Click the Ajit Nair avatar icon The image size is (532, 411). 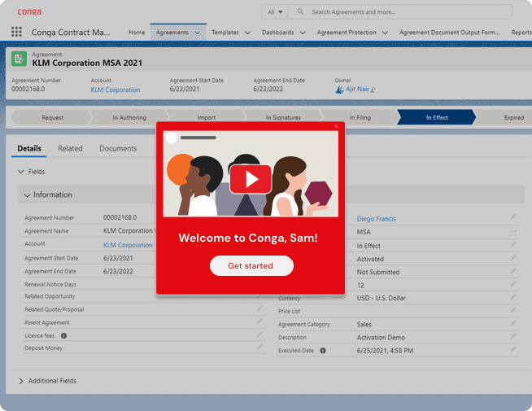point(339,90)
